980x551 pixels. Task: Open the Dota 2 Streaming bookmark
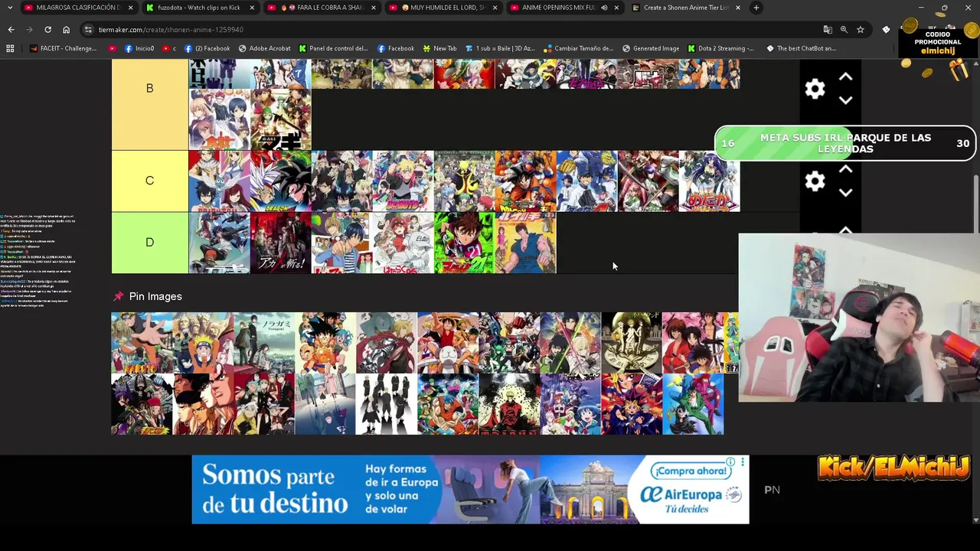[720, 48]
